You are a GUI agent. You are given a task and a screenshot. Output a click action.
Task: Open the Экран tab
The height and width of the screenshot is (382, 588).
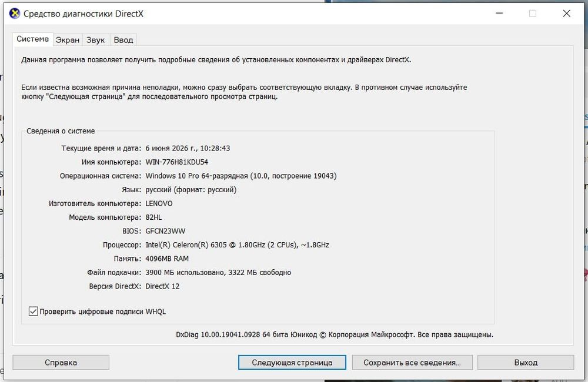click(68, 40)
